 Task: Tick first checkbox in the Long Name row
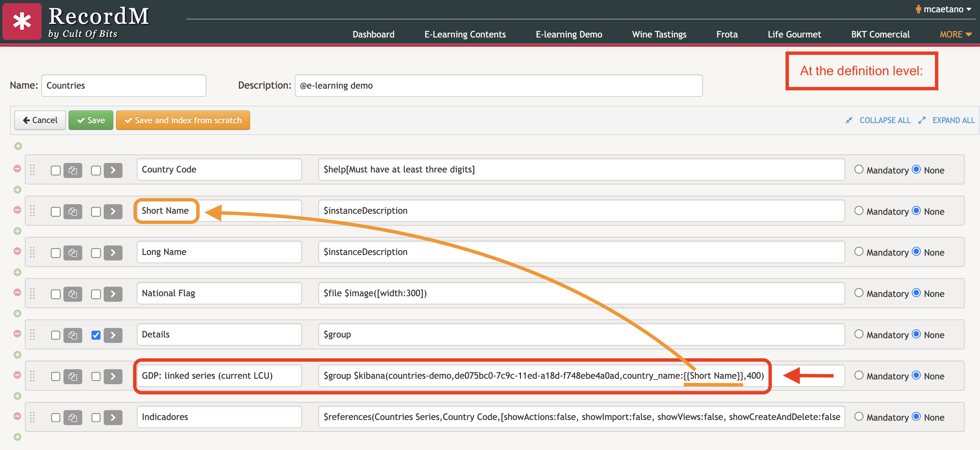56,253
